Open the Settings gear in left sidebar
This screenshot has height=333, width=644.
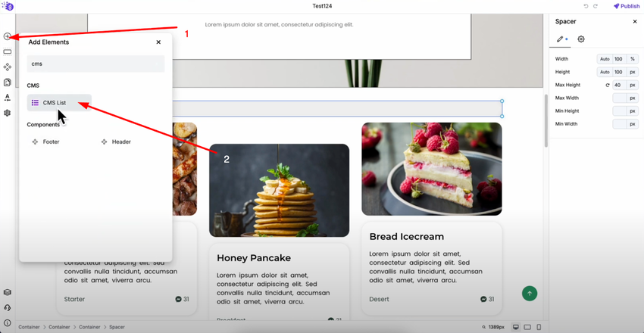pyautogui.click(x=7, y=113)
